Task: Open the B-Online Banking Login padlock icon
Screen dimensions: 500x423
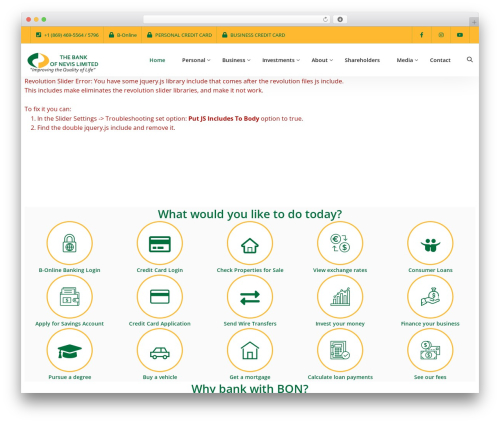Action: pos(69,243)
